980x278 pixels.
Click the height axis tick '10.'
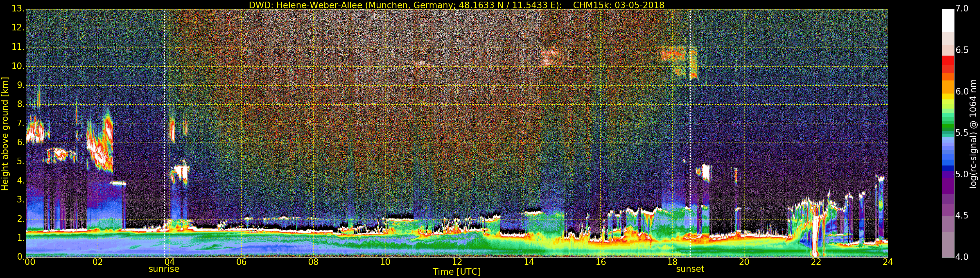pos(18,66)
